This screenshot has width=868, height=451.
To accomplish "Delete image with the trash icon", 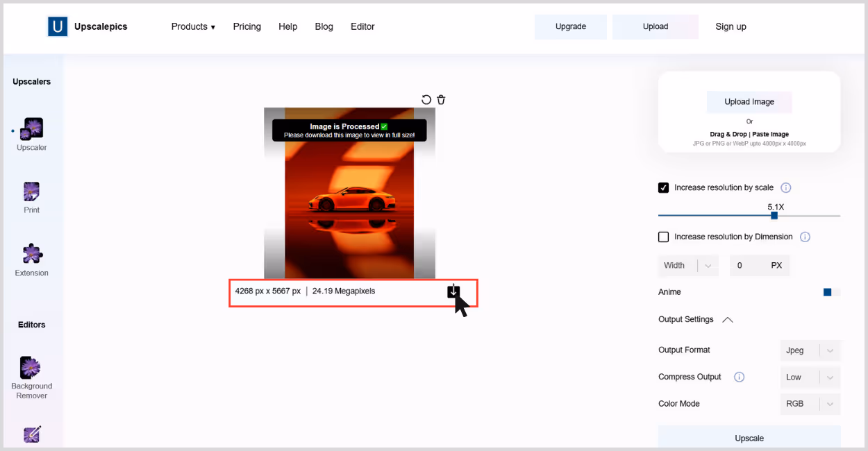I will tap(441, 100).
